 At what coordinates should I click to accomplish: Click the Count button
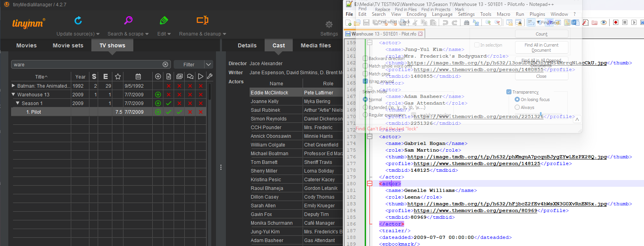(541, 34)
